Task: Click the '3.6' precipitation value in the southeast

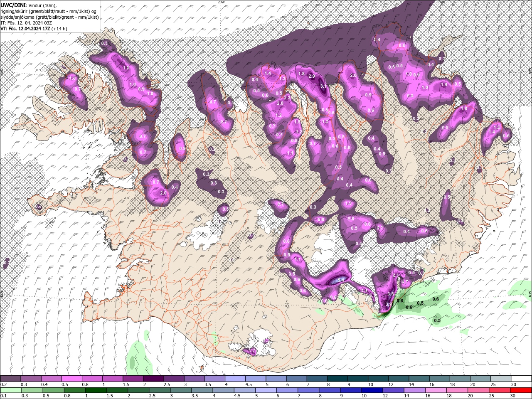Action: click(391, 294)
